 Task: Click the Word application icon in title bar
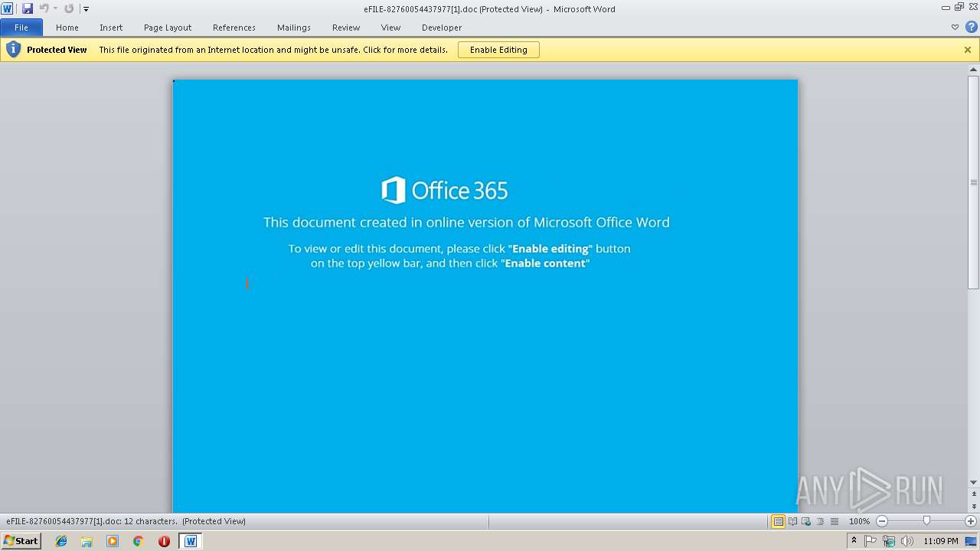pos(7,8)
